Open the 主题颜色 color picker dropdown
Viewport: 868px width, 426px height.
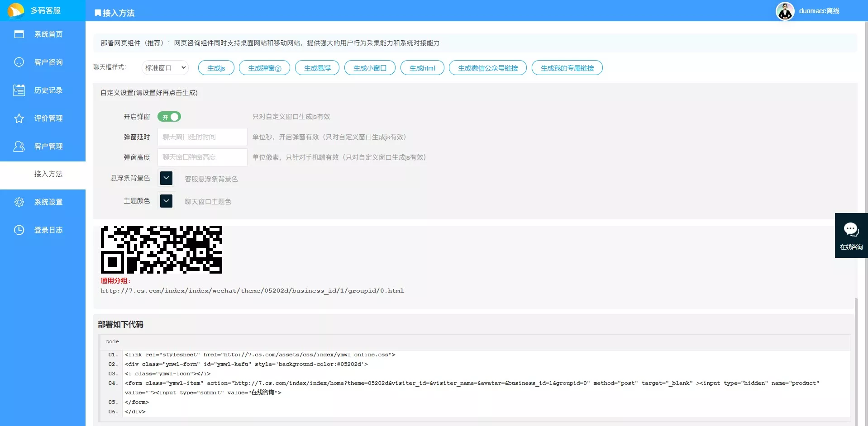tap(166, 201)
